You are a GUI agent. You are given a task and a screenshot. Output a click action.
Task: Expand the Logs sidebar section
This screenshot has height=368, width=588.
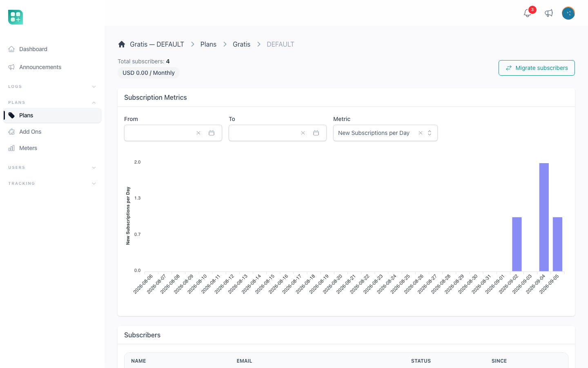tap(52, 87)
